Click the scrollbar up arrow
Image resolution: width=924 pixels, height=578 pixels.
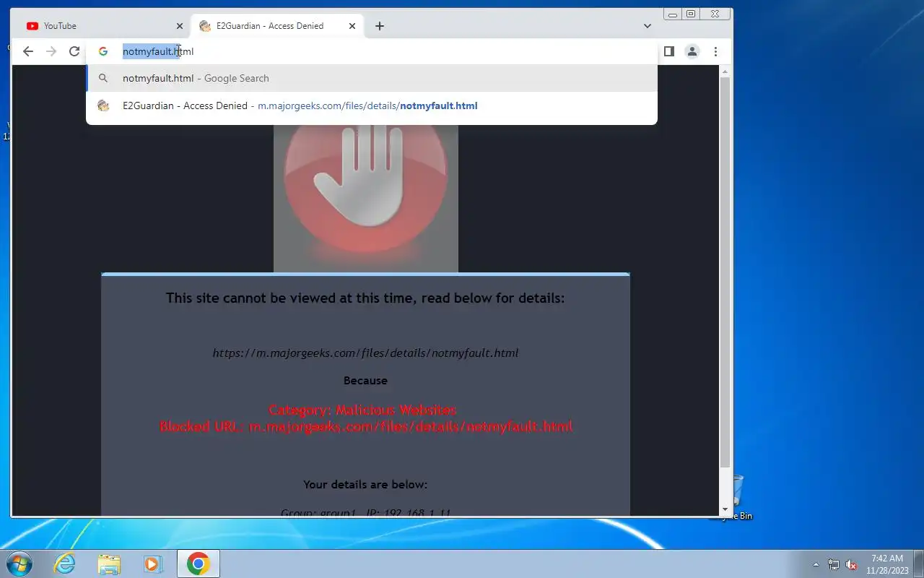pyautogui.click(x=725, y=71)
